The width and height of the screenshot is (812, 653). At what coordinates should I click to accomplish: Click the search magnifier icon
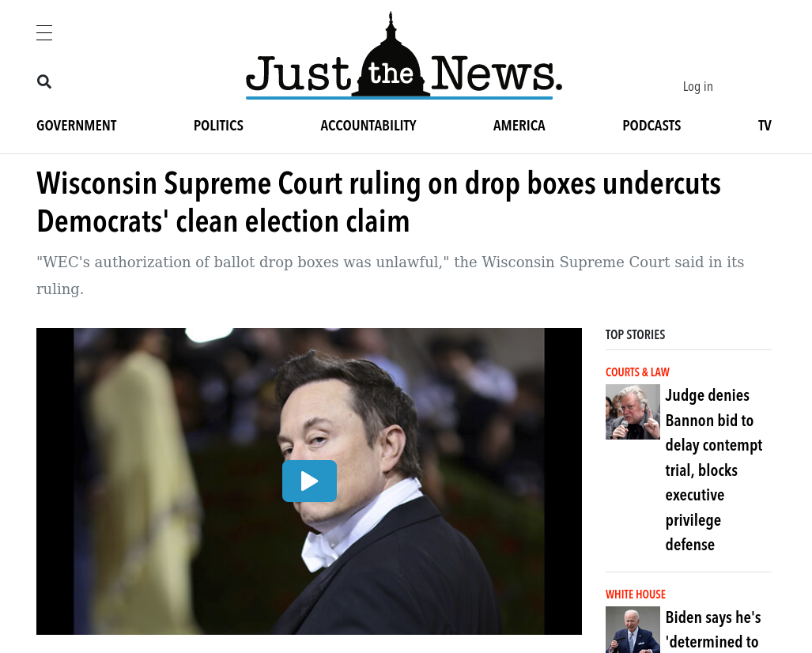coord(44,81)
